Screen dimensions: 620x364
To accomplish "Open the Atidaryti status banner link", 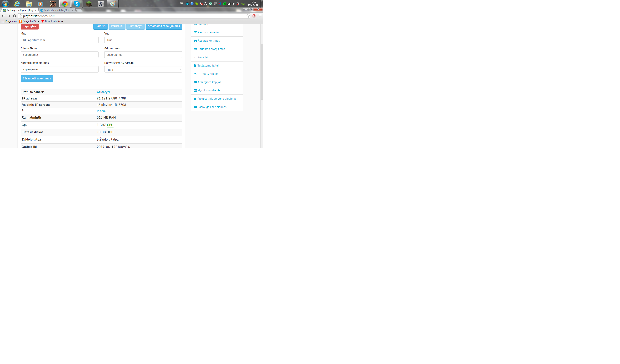I will click(x=103, y=92).
